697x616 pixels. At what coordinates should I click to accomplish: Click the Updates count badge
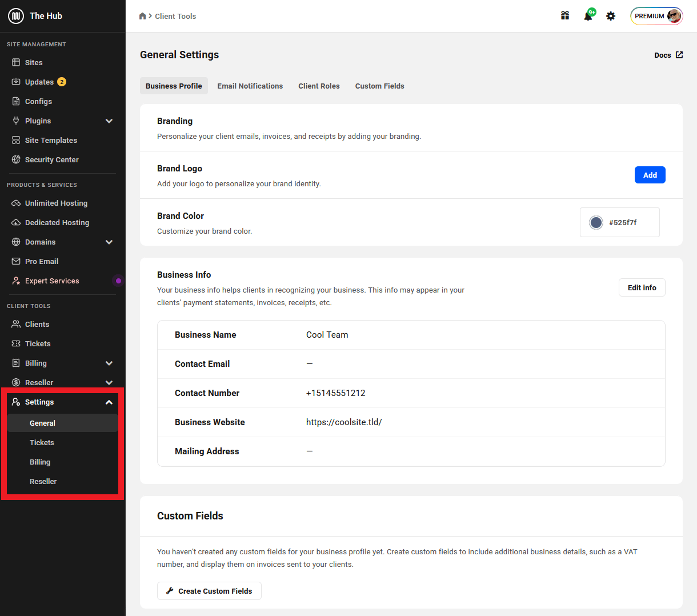pyautogui.click(x=62, y=82)
